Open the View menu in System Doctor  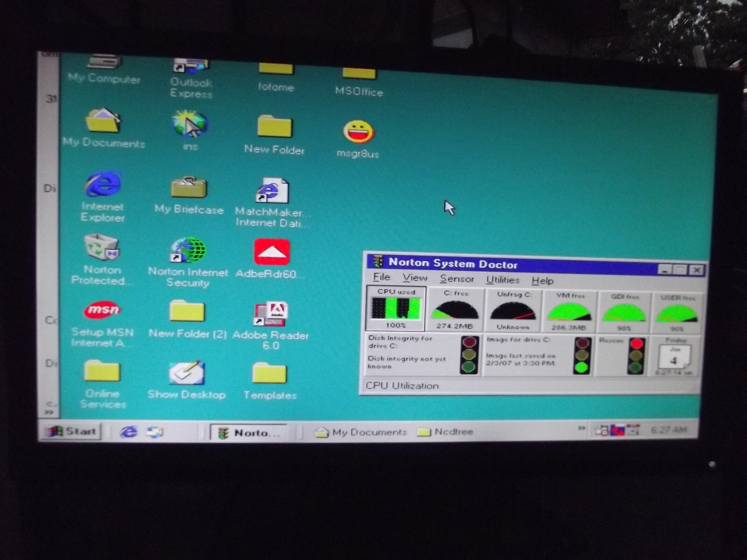[415, 278]
